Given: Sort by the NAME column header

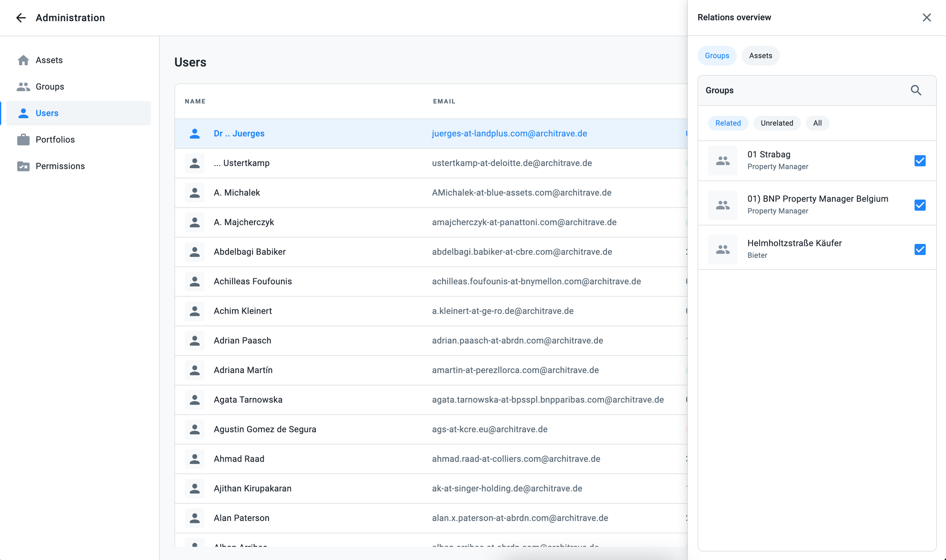Looking at the screenshot, I should point(195,101).
